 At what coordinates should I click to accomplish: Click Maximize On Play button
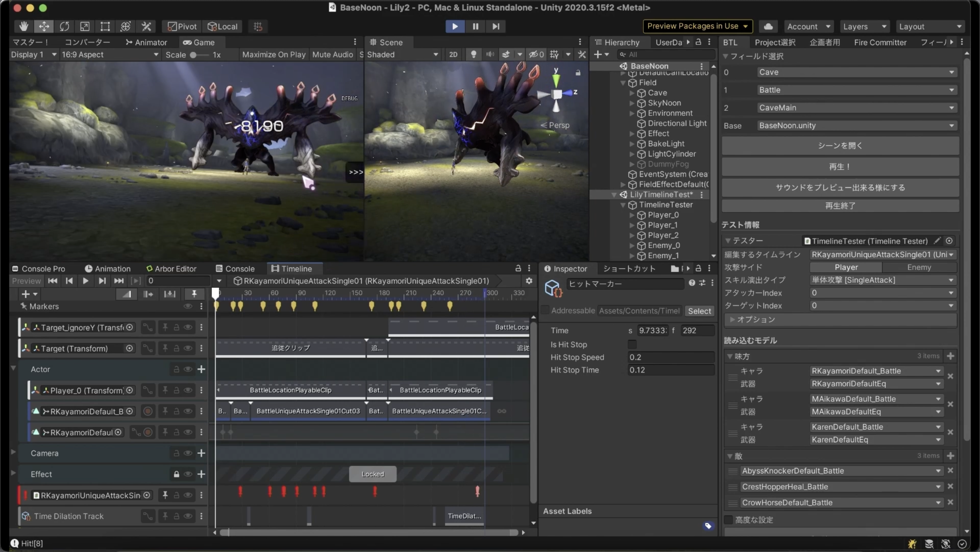tap(274, 54)
